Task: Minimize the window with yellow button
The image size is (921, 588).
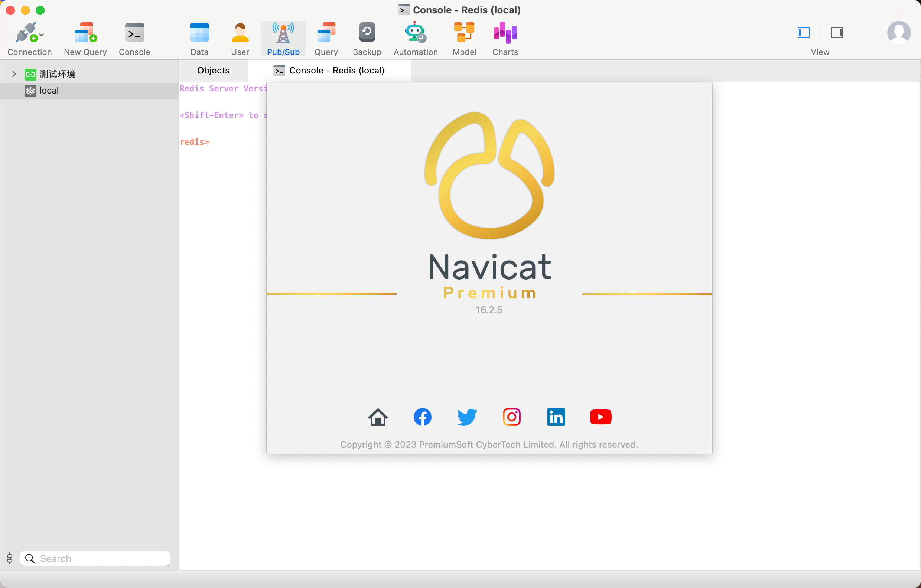Action: tap(25, 10)
